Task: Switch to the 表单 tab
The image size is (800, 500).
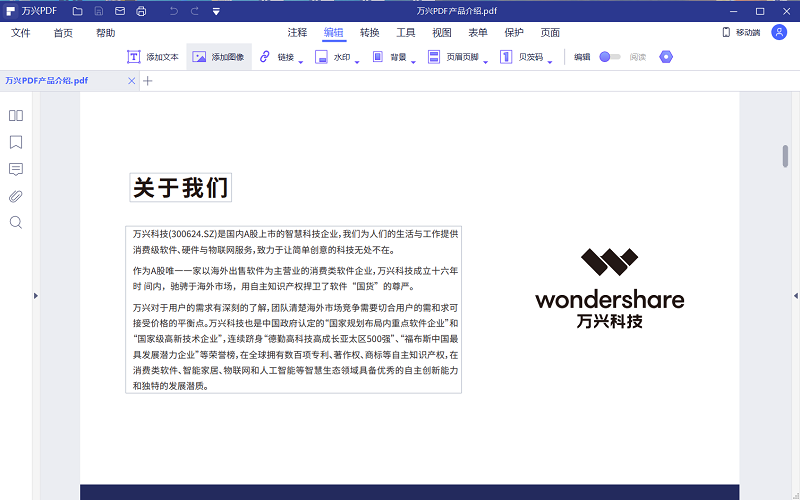Action: 478,33
